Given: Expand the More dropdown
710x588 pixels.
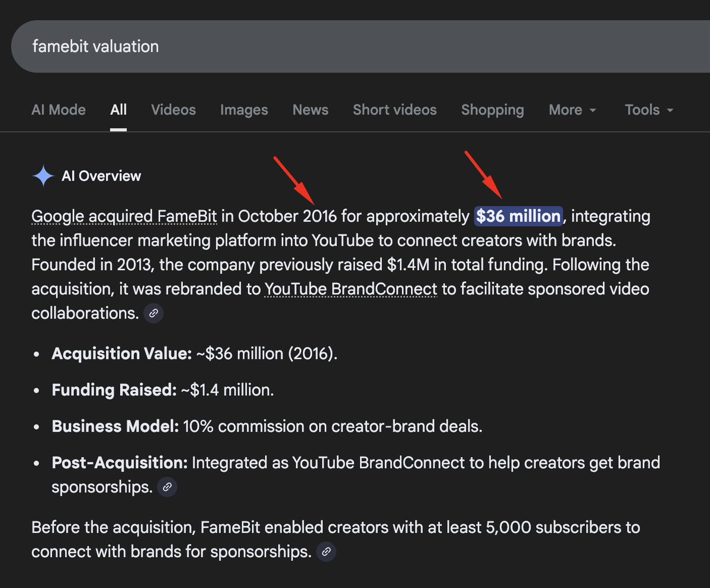Looking at the screenshot, I should tap(573, 110).
